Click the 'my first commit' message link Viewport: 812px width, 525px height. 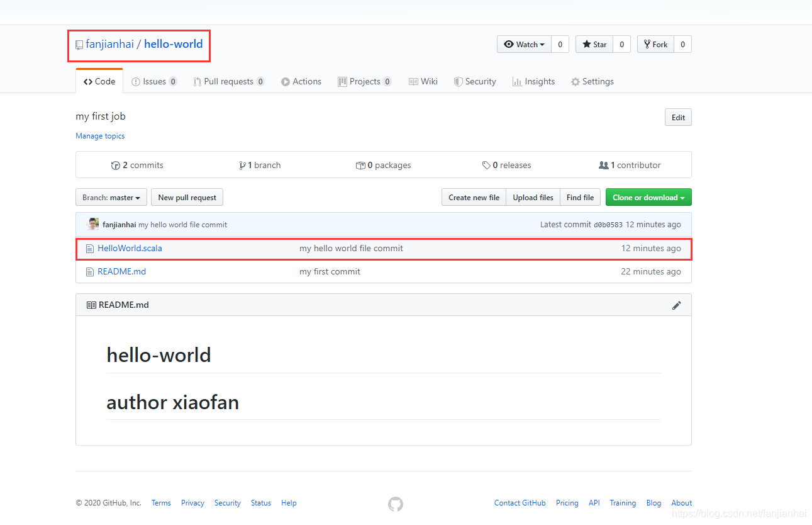point(330,272)
